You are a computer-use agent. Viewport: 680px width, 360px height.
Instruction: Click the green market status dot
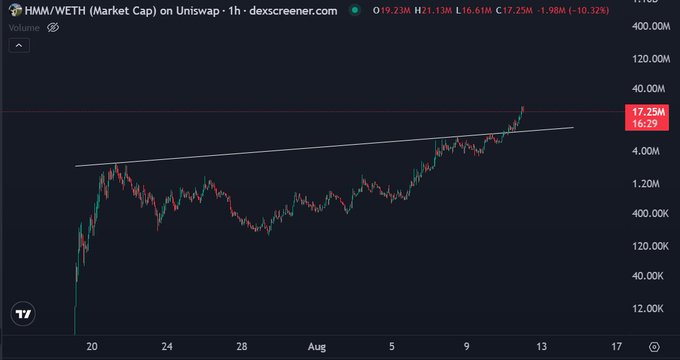click(355, 10)
